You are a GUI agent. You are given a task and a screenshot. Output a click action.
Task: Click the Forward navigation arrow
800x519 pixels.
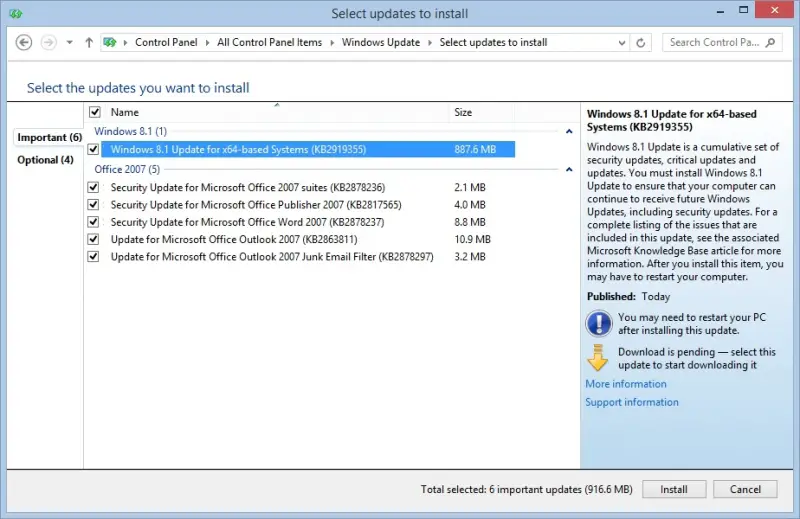pos(48,42)
